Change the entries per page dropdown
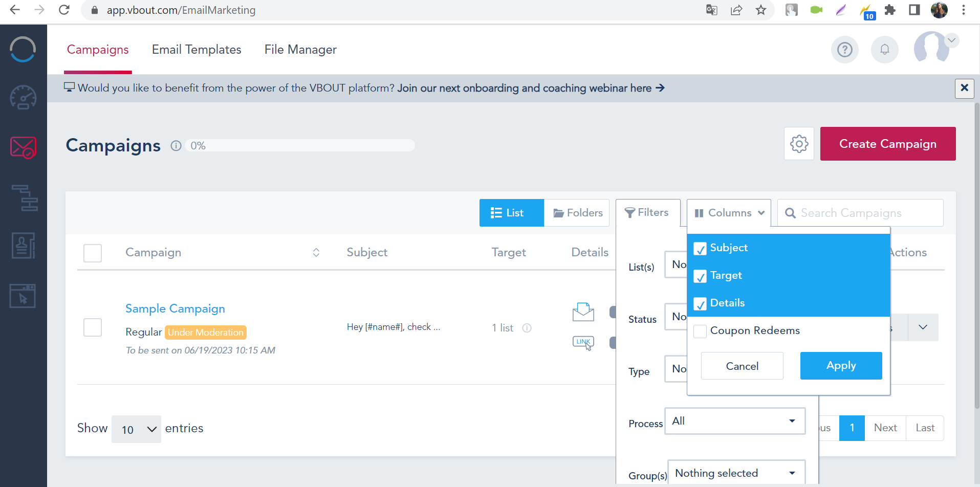 tap(136, 429)
